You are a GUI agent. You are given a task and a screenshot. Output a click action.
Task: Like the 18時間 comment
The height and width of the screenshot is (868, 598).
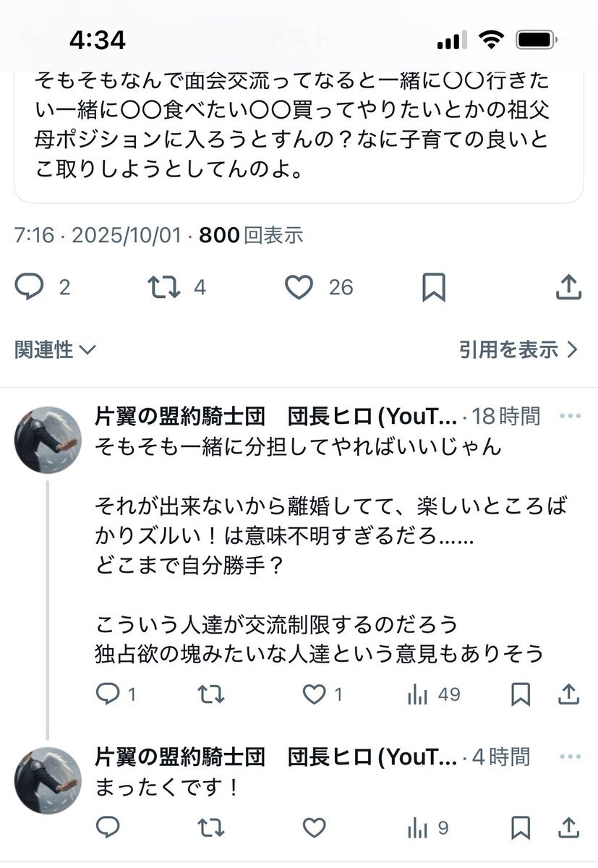tap(314, 695)
